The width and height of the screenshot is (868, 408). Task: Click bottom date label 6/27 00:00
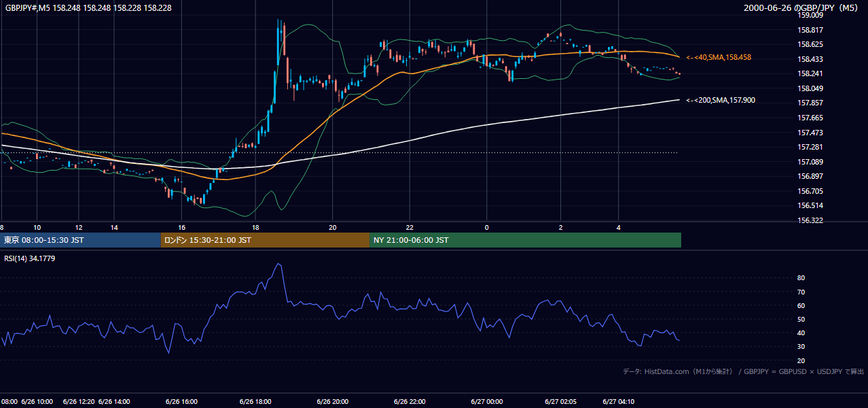486,402
